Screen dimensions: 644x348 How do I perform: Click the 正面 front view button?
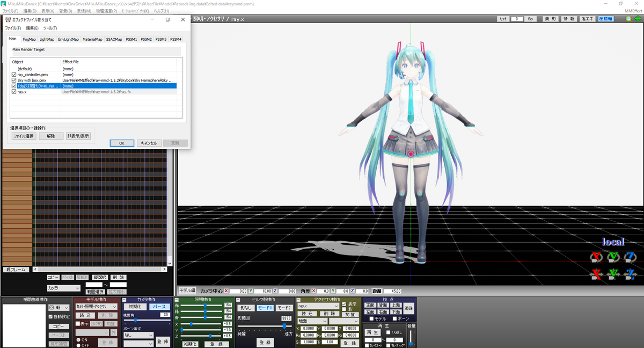click(370, 305)
